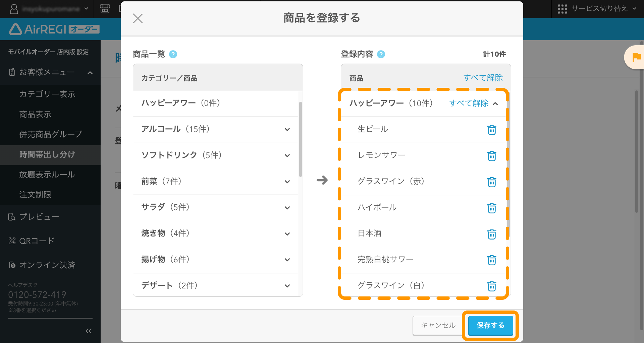Open the service switcher grid icon

click(562, 9)
